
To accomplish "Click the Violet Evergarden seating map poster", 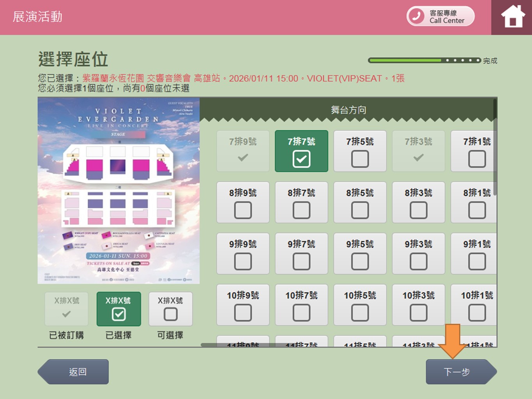I will [x=118, y=191].
